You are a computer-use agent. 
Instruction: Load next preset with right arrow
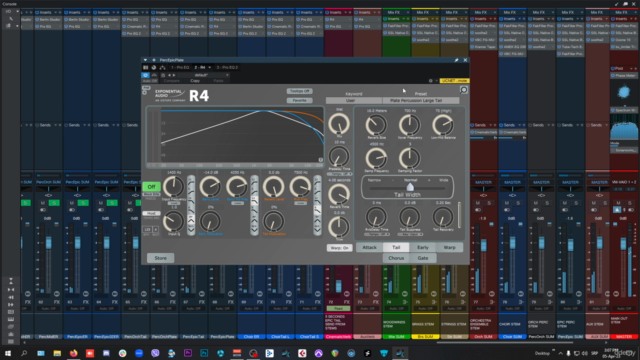[x=174, y=75]
